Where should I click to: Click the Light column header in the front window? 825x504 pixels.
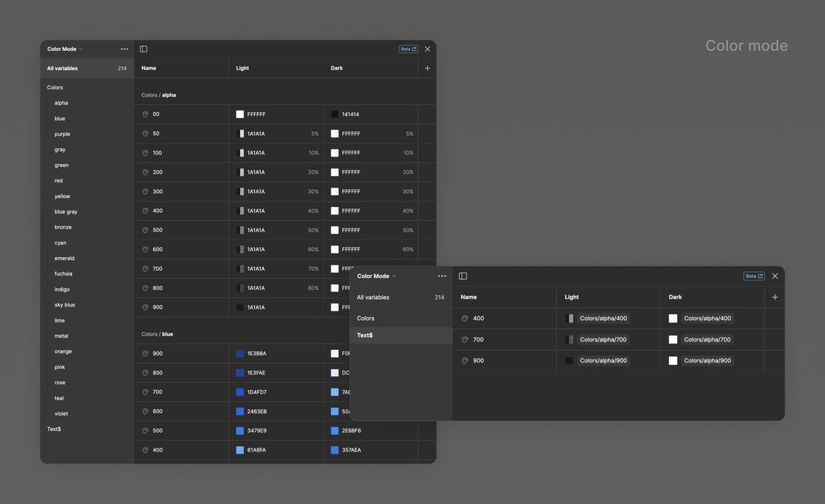click(572, 297)
